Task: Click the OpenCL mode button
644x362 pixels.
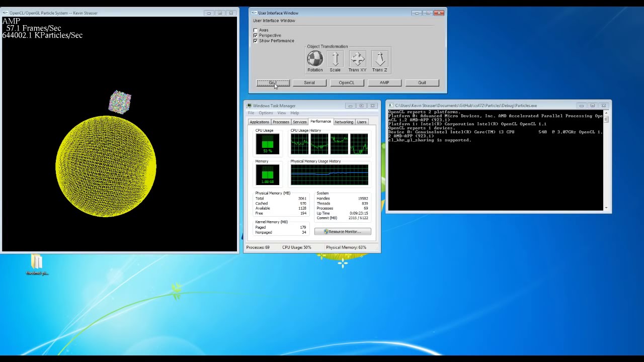Action: [347, 83]
